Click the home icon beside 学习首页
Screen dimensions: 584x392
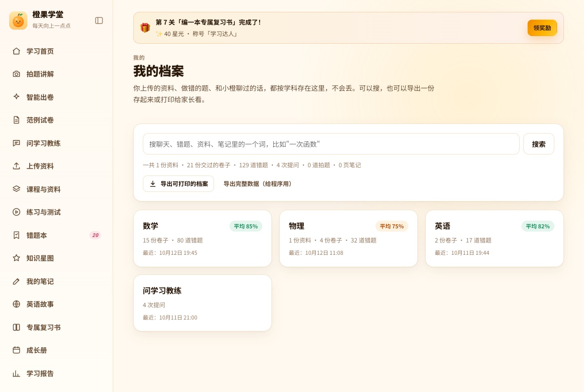coord(16,51)
